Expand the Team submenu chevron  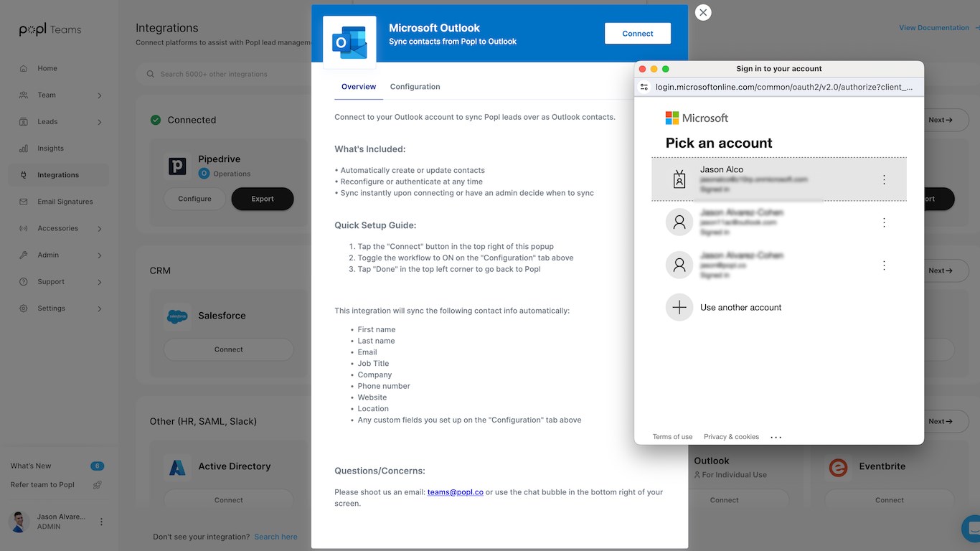point(100,95)
